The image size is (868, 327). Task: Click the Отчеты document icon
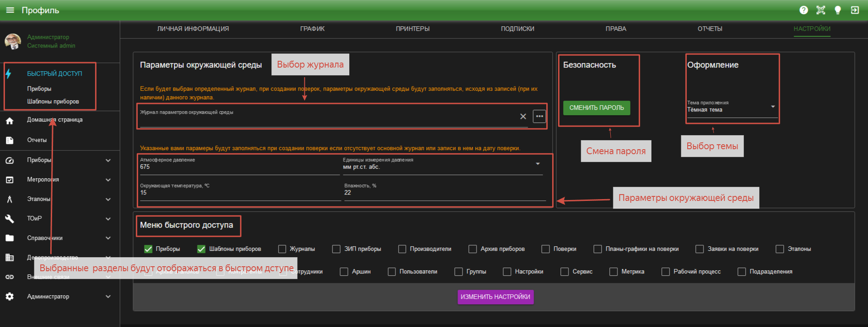(x=10, y=141)
